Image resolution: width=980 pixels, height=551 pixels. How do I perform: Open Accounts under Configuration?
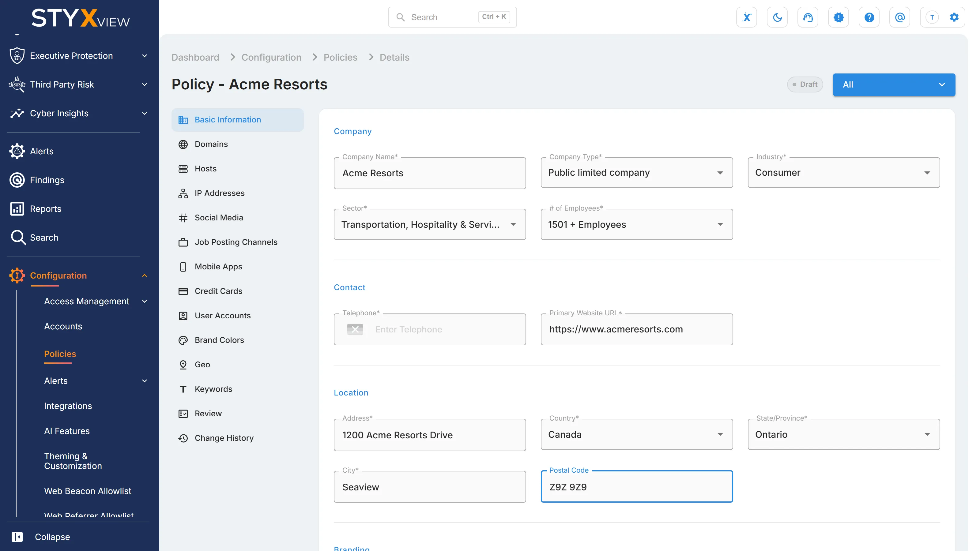(63, 326)
